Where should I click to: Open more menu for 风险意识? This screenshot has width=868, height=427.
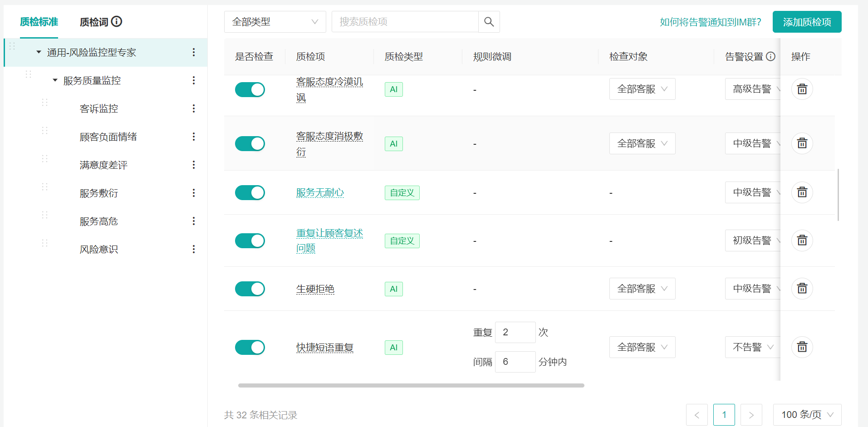click(194, 249)
